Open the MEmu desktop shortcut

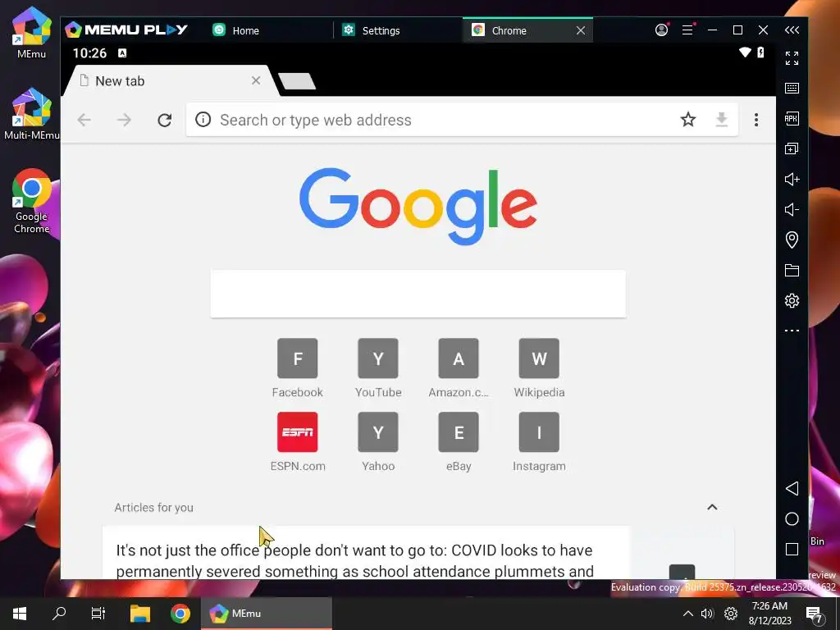(32, 32)
